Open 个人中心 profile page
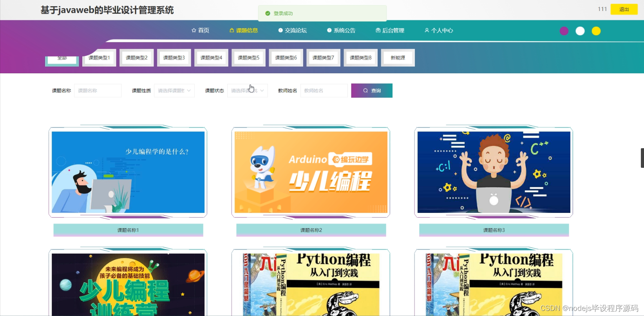Viewport: 644px width, 316px height. click(x=439, y=31)
